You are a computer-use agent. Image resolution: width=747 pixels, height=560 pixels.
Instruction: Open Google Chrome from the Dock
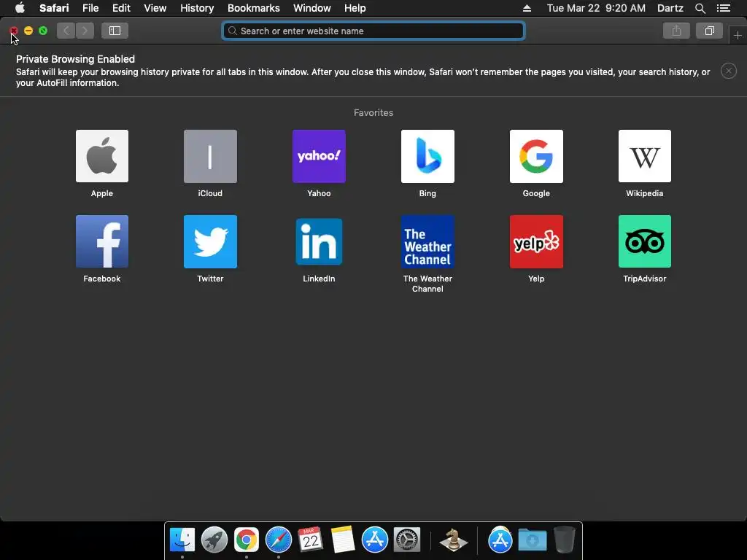click(247, 540)
